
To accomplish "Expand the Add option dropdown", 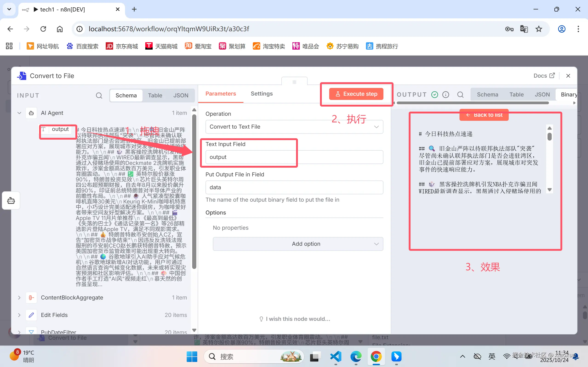I will click(x=298, y=244).
